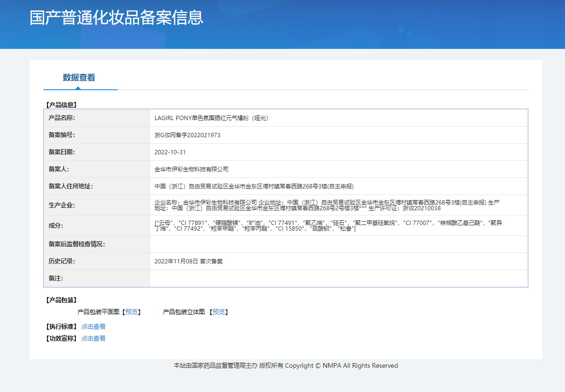Click the NMPA copyright footer text
565x392 pixels.
(x=285, y=365)
